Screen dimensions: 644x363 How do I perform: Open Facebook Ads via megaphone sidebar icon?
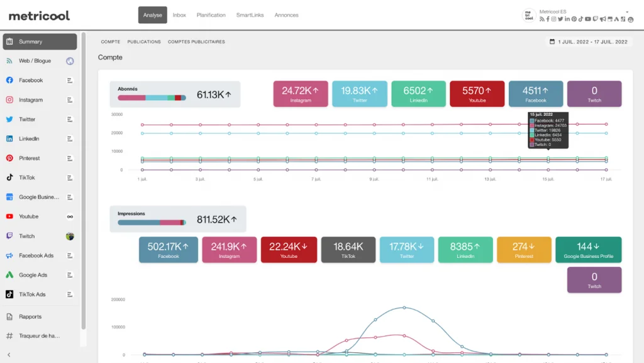click(9, 255)
